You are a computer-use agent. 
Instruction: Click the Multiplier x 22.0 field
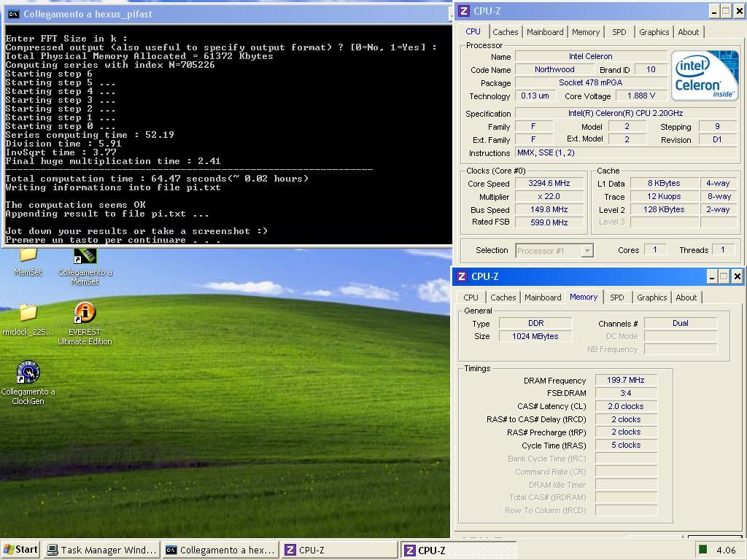pyautogui.click(x=549, y=196)
